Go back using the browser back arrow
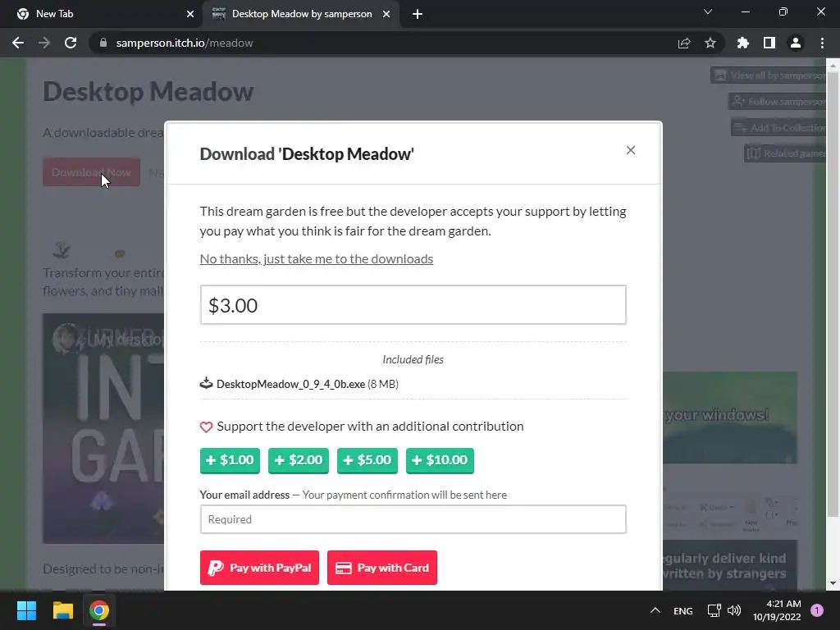Image resolution: width=840 pixels, height=630 pixels. point(18,43)
